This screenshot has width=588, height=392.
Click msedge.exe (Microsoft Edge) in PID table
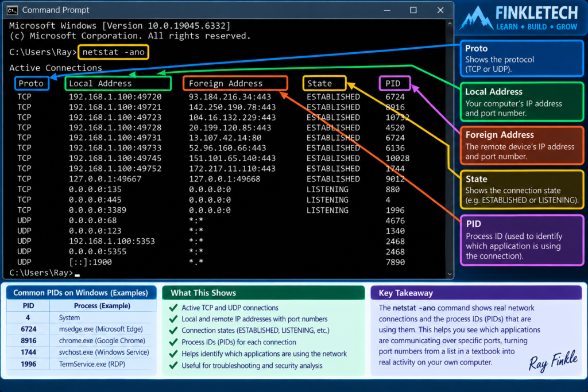click(x=101, y=329)
